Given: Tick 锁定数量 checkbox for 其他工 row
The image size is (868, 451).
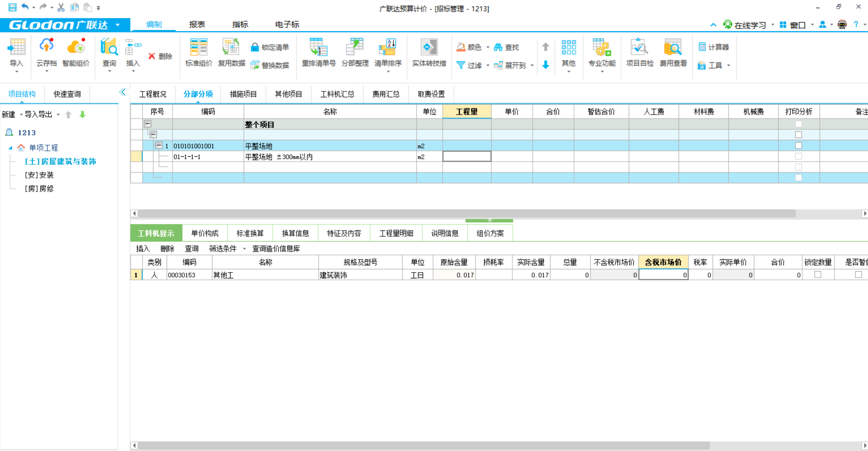Looking at the screenshot, I should pyautogui.click(x=818, y=274).
